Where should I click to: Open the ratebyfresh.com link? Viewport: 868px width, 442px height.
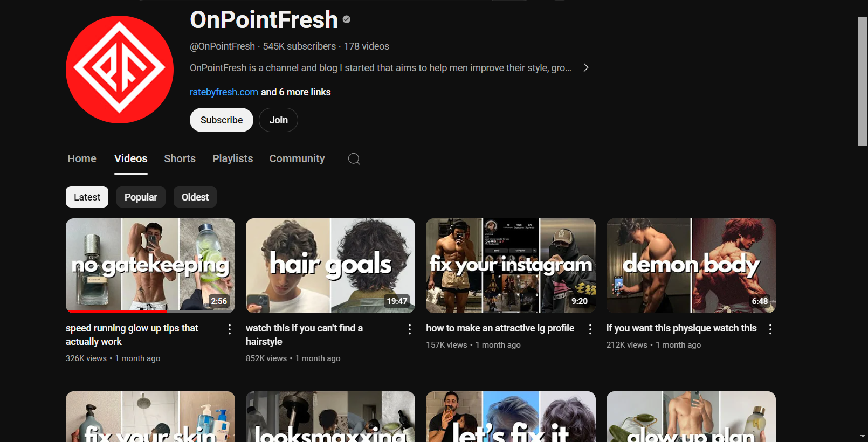pos(224,92)
